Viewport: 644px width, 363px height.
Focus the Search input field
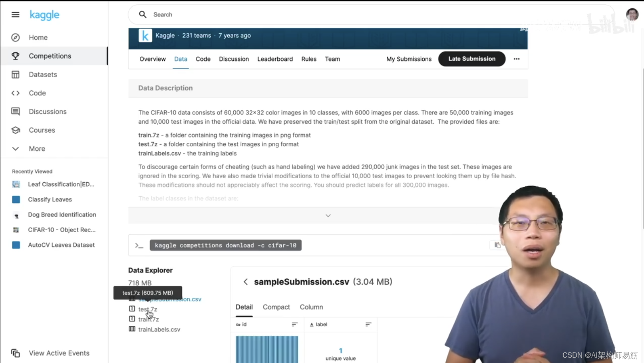371,14
